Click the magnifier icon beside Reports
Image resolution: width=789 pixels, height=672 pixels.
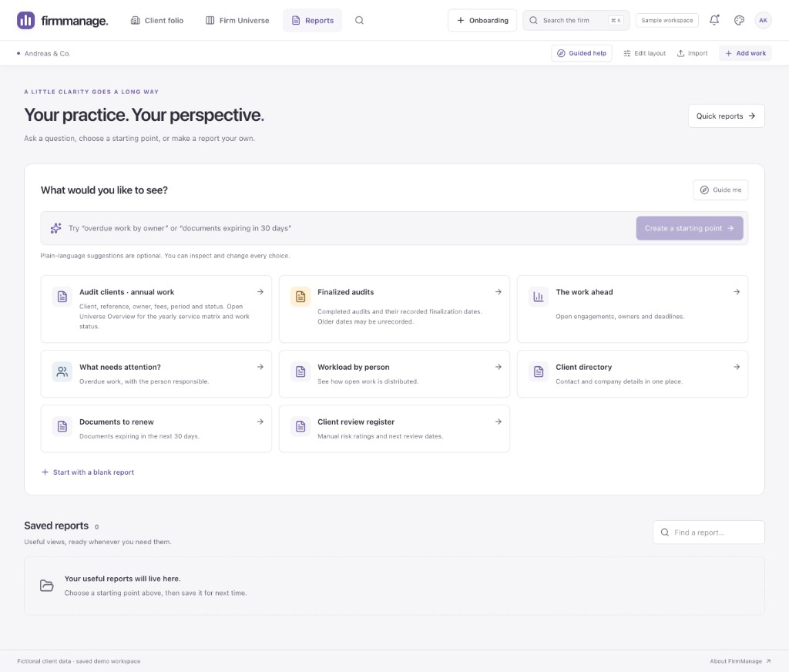[x=359, y=21]
